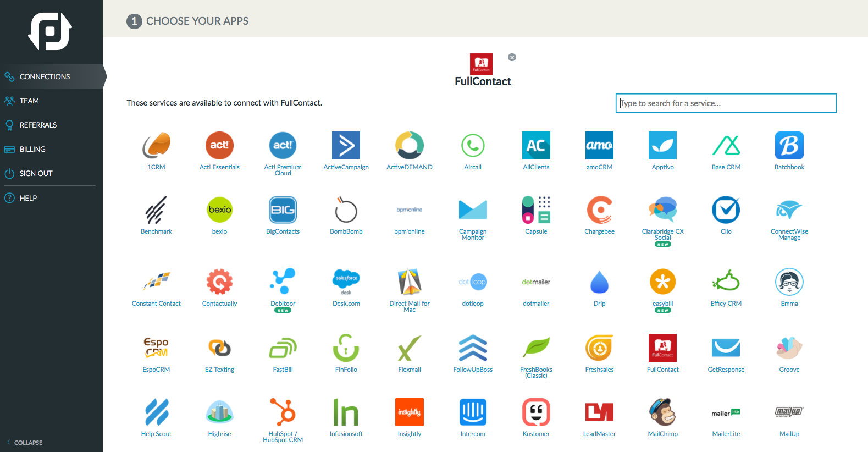Select HubSpot / HubSpot CRM icon
The width and height of the screenshot is (868, 452).
pos(283,412)
